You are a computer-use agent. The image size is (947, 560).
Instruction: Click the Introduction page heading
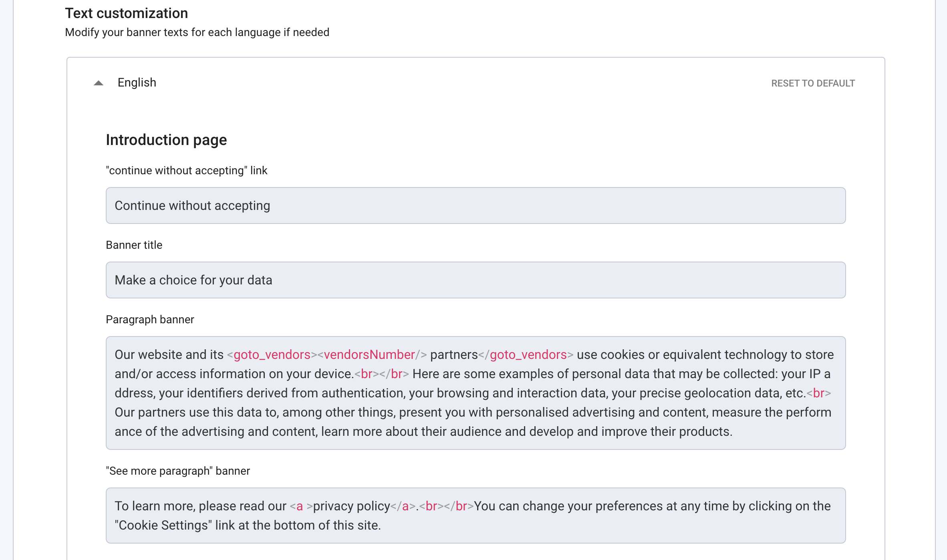pyautogui.click(x=166, y=140)
